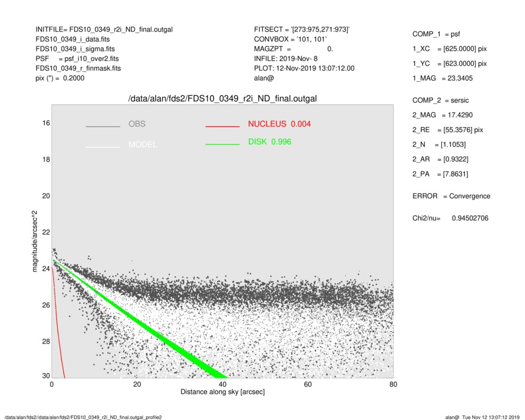Select the NUCLEUS 0.004 legend label
Viewport: 525px width, 420px height.
click(279, 124)
